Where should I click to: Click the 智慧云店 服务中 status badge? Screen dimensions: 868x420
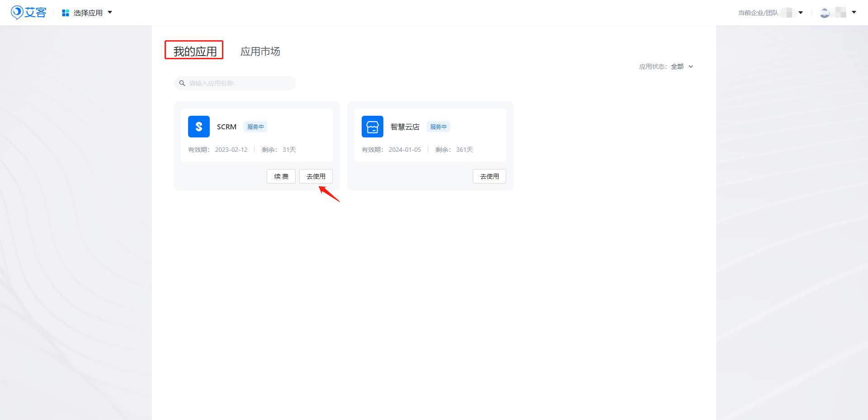pyautogui.click(x=438, y=127)
